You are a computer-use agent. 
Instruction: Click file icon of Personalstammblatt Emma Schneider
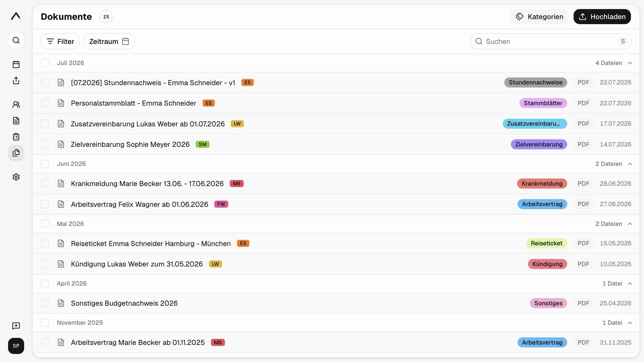click(61, 103)
